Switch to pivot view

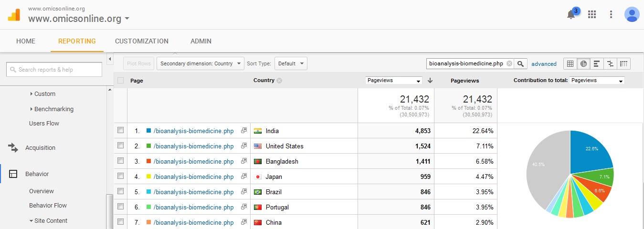pyautogui.click(x=623, y=63)
